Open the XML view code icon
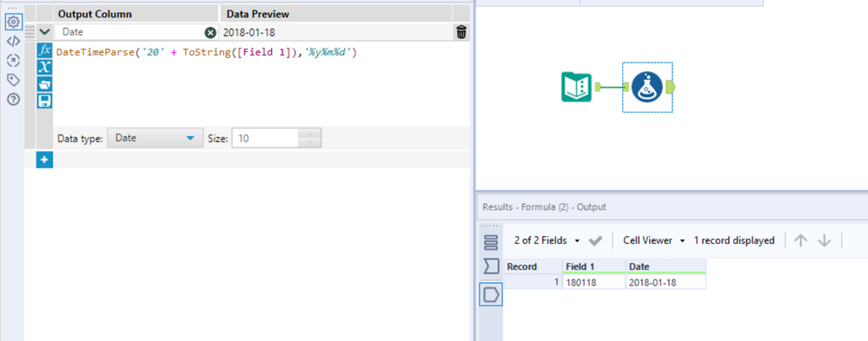This screenshot has width=868, height=341. click(13, 41)
